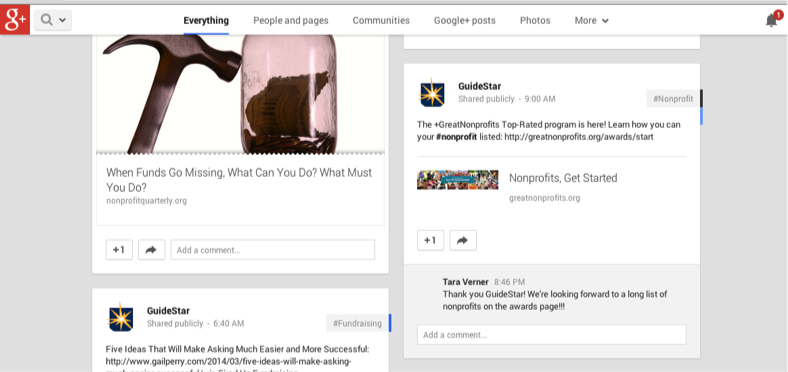Open Tara Verner's profile name
The width and height of the screenshot is (788, 372).
[465, 282]
